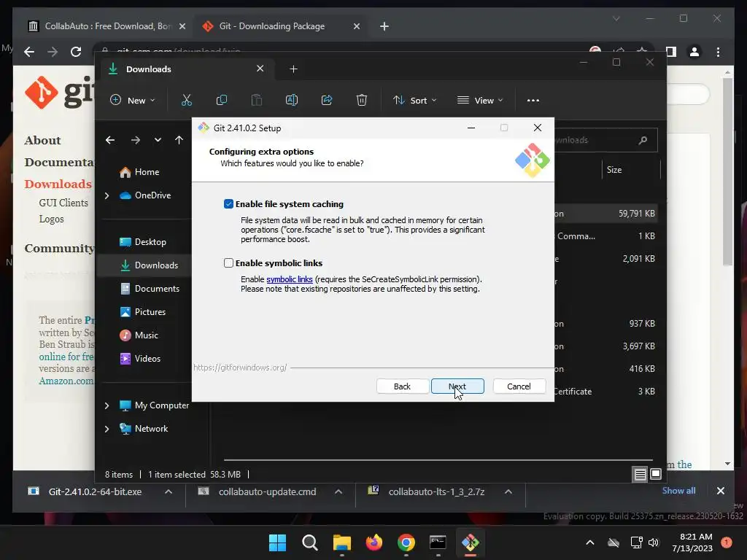Screen dimensions: 747x560
Task: Cancel the Git Setup wizard
Action: point(519,386)
